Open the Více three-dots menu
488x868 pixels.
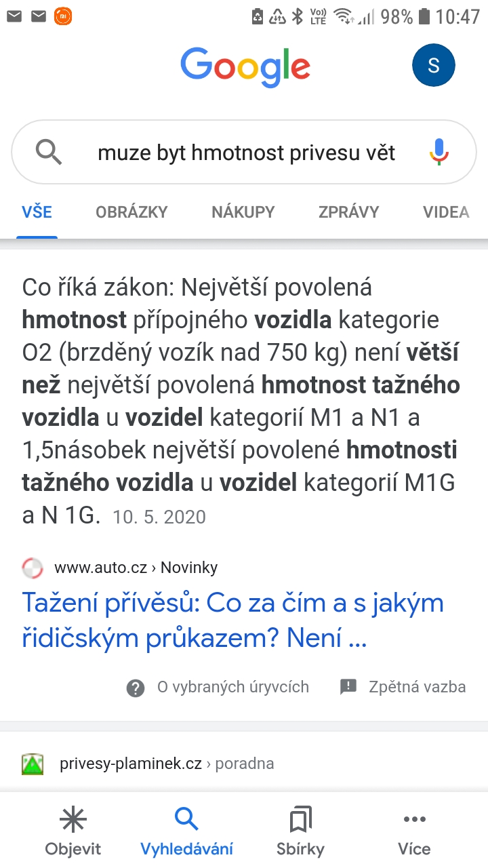414,820
